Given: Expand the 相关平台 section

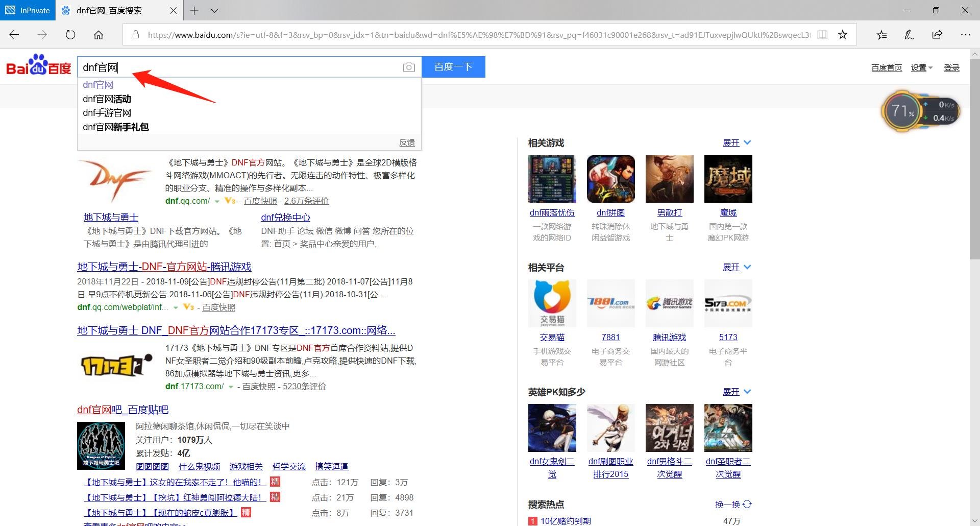Looking at the screenshot, I should (x=736, y=268).
